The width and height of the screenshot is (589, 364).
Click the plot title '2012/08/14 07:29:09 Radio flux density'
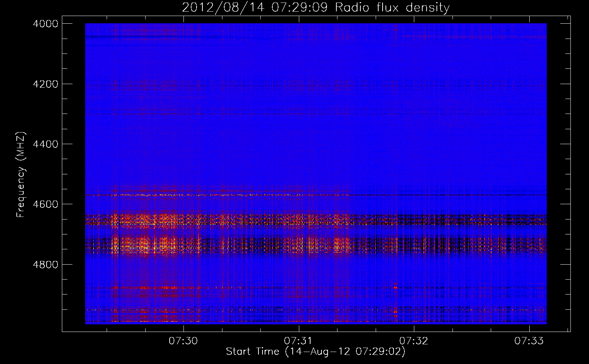pyautogui.click(x=316, y=8)
